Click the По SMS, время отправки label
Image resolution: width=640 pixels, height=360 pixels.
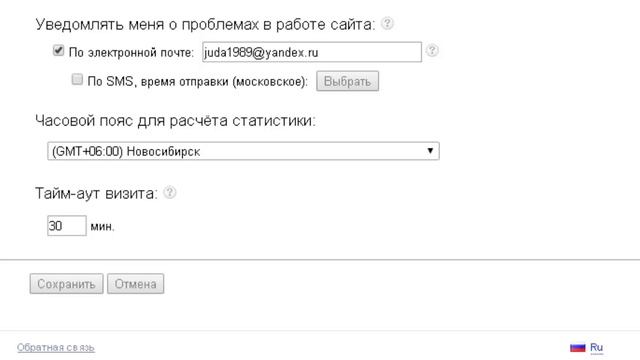(x=198, y=82)
